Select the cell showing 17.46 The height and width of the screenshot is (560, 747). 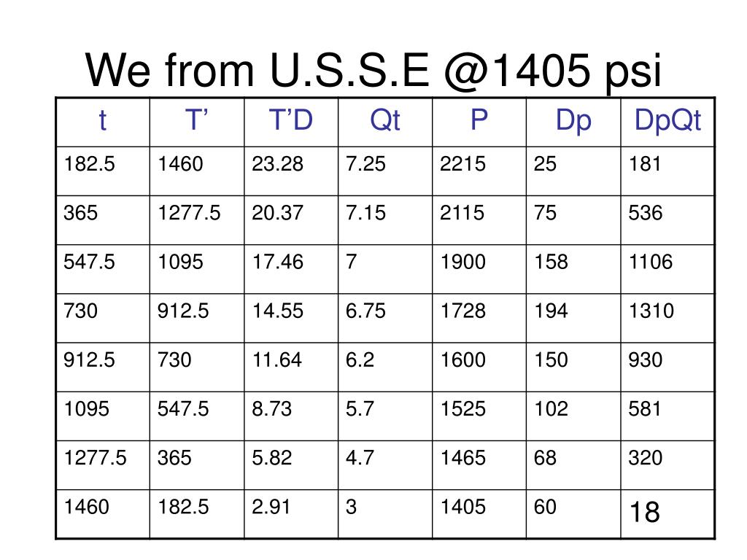(x=290, y=269)
